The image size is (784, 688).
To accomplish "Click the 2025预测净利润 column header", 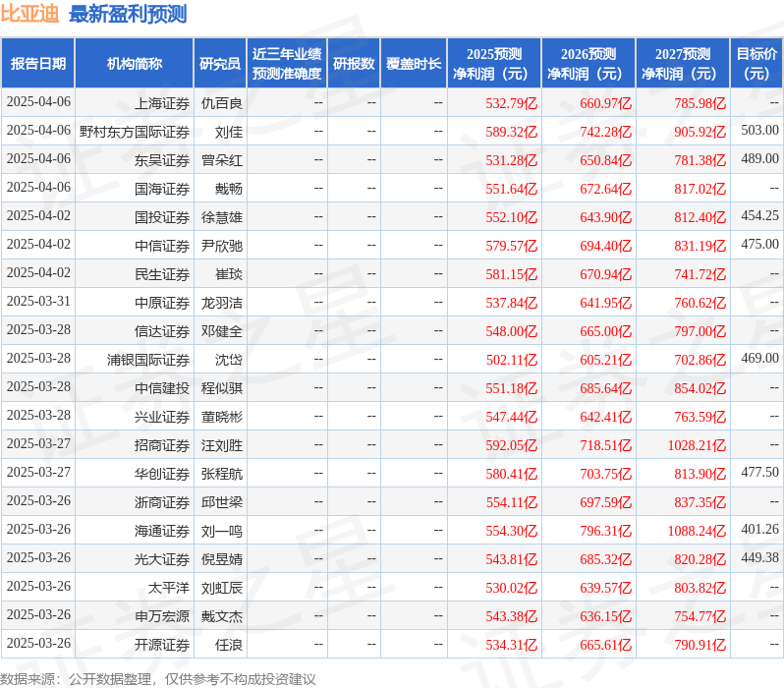I will pos(494,63).
